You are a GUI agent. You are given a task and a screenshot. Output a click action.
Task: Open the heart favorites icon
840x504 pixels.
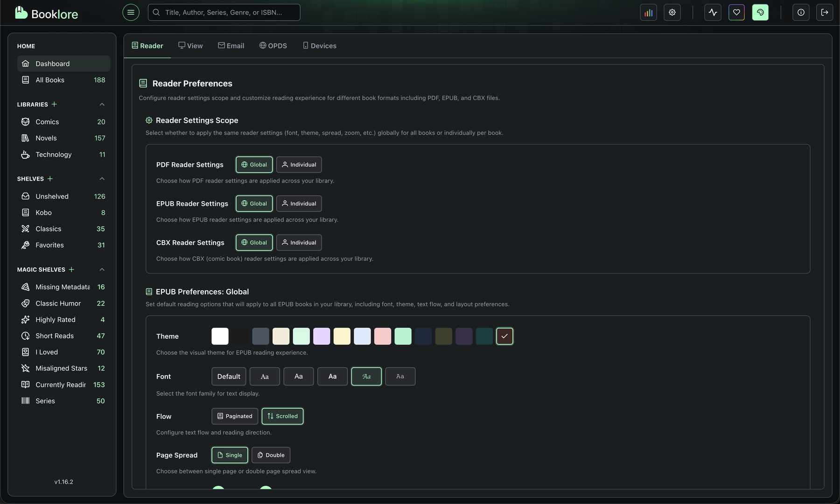[x=736, y=12]
